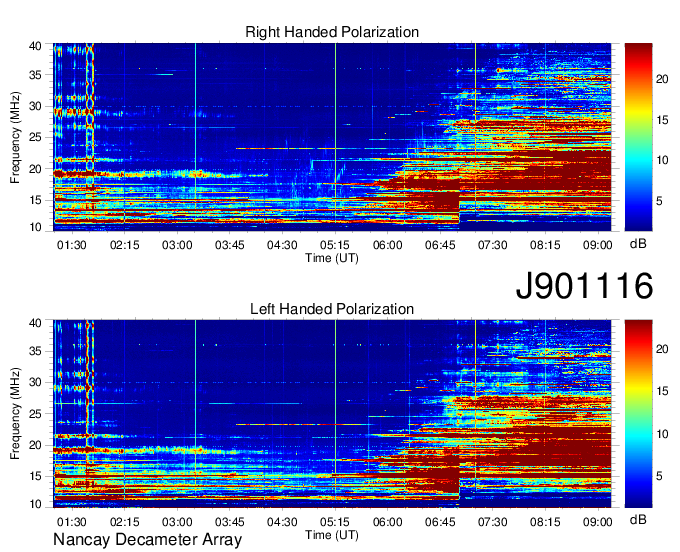Click the 06:45 time tick of Left Handed plot
Screen dimensions: 680x552
440,522
